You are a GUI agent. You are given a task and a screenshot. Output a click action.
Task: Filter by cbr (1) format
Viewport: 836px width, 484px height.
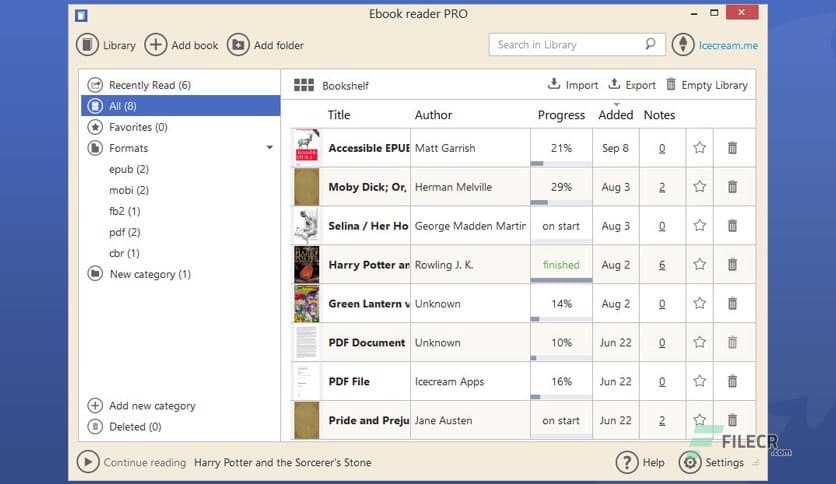click(x=124, y=253)
